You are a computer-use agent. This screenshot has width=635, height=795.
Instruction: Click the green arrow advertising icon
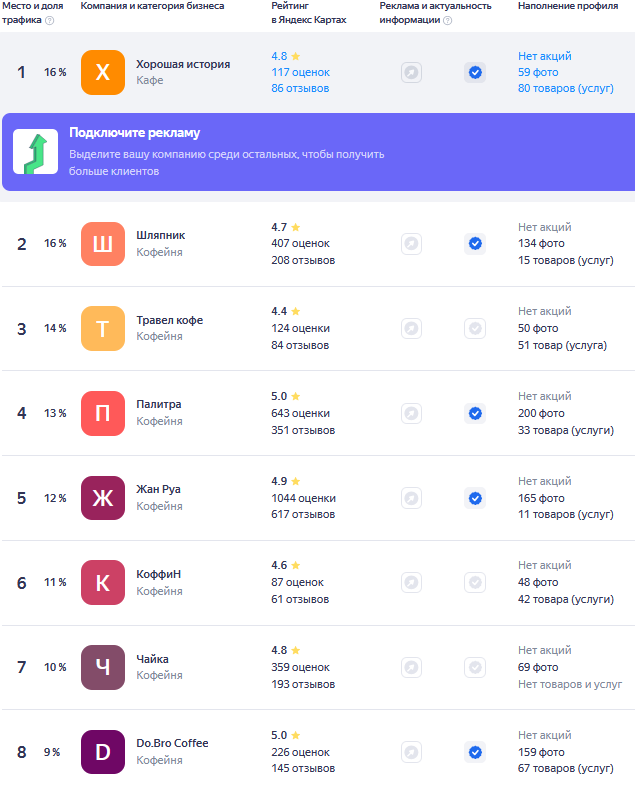point(35,152)
